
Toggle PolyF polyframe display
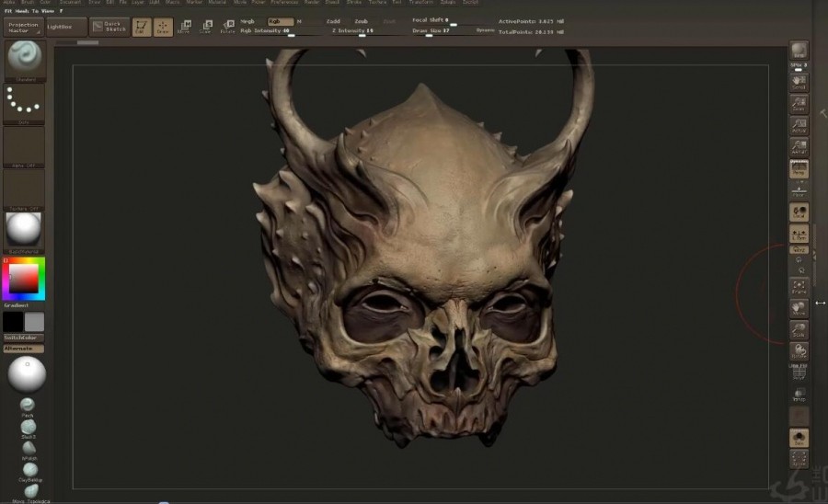799,373
